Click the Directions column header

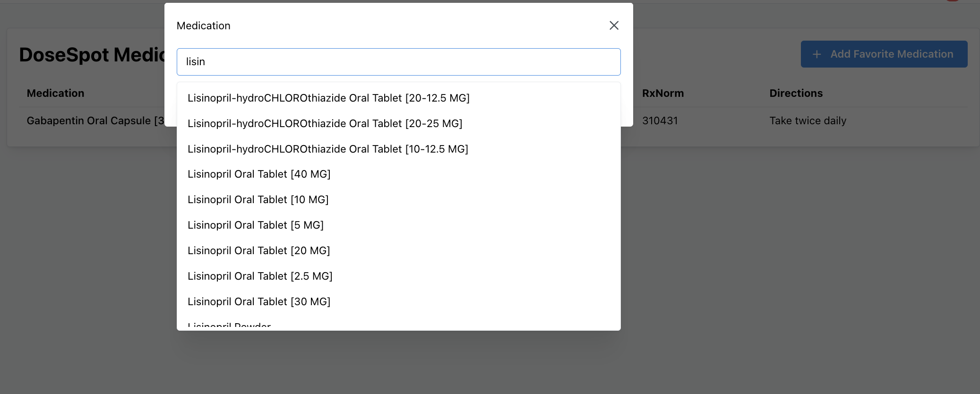(x=796, y=94)
